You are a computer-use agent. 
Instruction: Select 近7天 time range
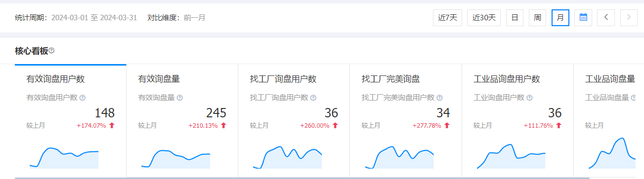(448, 18)
